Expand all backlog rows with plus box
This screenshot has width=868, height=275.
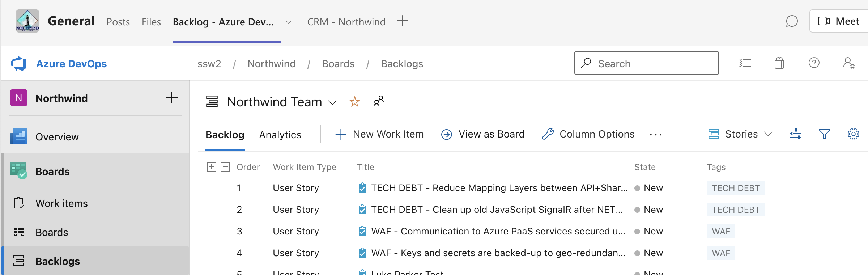tap(212, 167)
